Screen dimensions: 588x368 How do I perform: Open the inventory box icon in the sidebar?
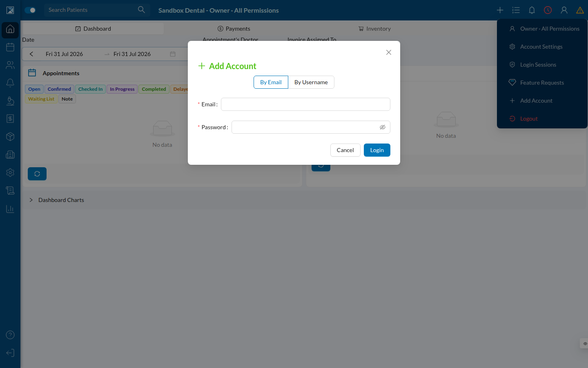(x=10, y=137)
